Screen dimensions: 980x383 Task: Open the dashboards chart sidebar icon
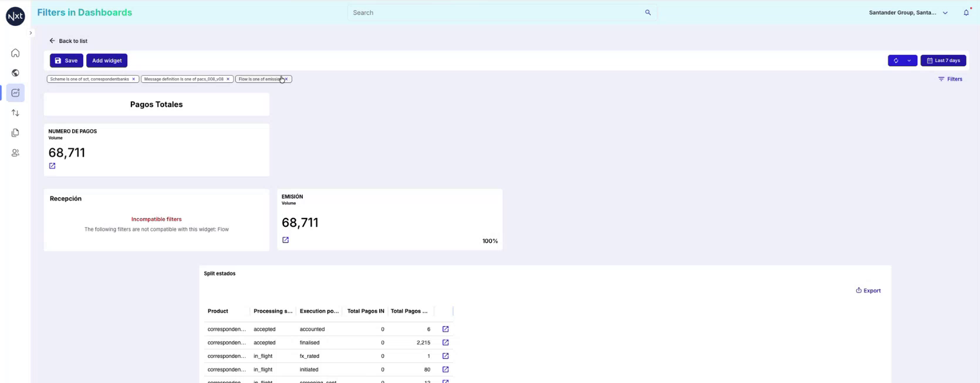pos(15,93)
